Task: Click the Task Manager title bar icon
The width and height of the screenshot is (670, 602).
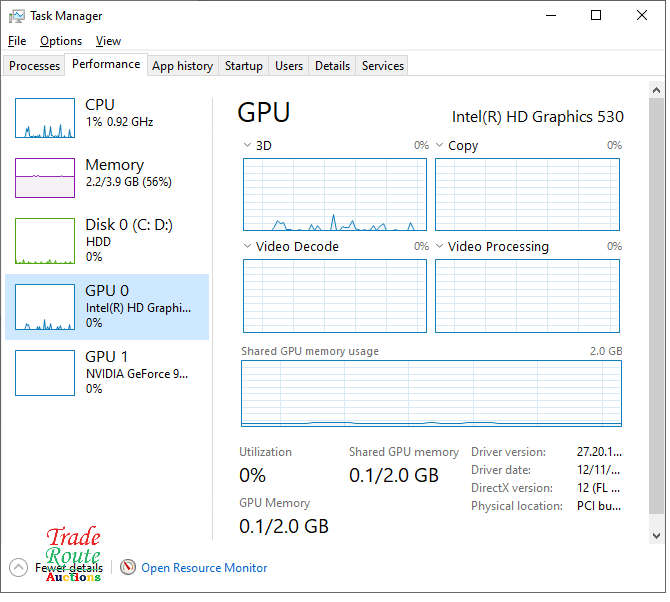Action: (17, 16)
